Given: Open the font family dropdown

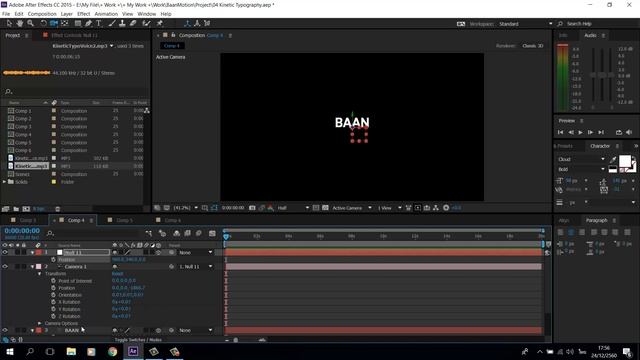Looking at the screenshot, I should [x=581, y=159].
